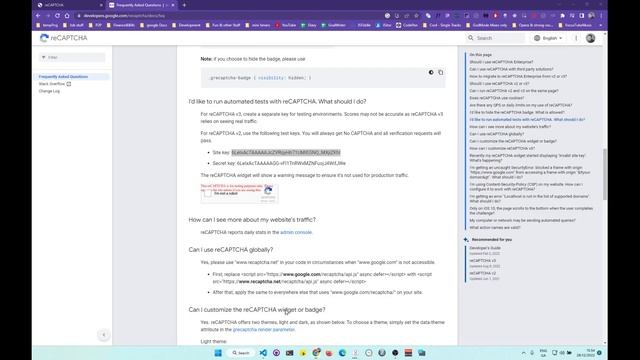Jump to 'How can I customize reCAPTCHA v3?'
Viewport: 640px width, 360px height.
tap(502, 149)
